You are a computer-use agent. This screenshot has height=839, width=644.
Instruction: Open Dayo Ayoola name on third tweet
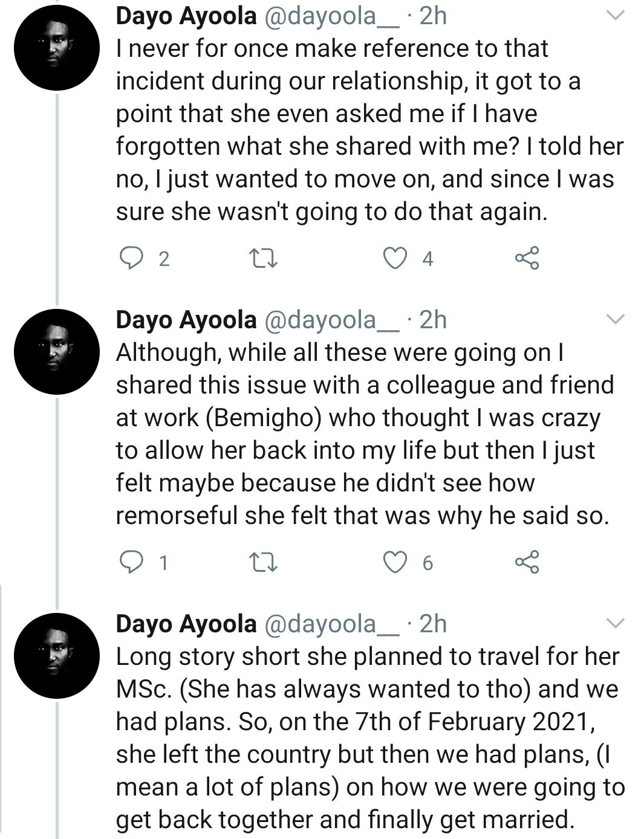pyautogui.click(x=186, y=623)
